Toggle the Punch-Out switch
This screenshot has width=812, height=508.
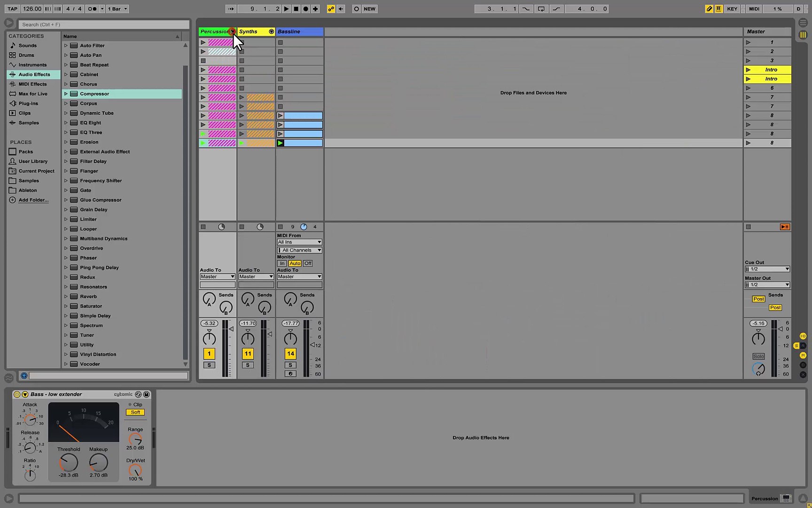click(x=557, y=8)
